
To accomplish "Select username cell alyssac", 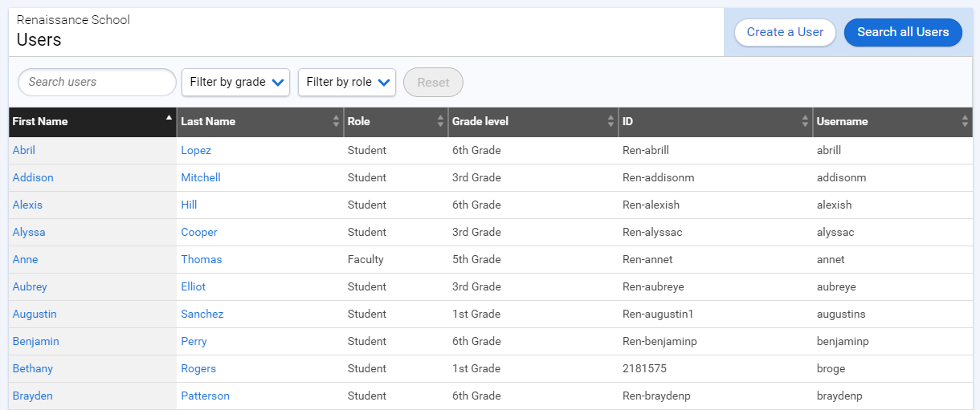I will 835,232.
